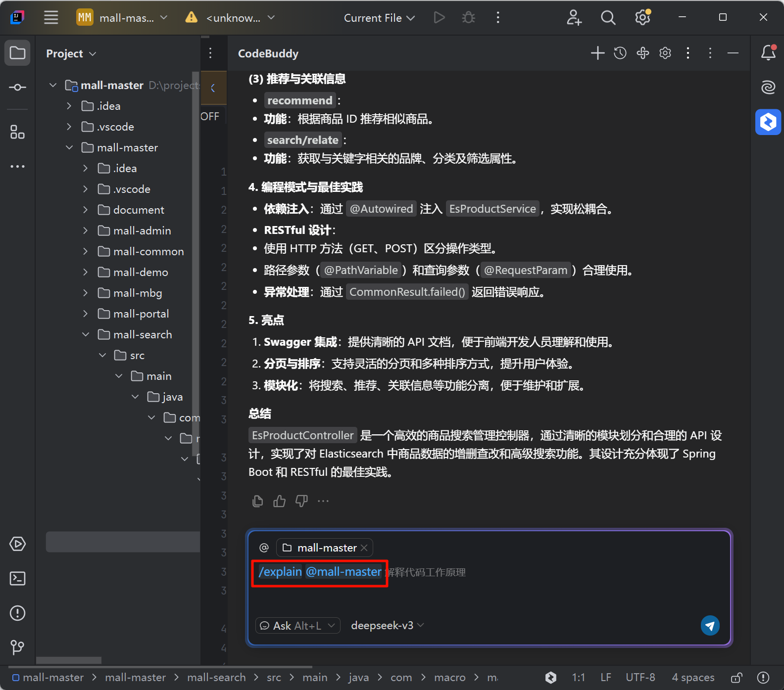Open the Current File run configuration menu
This screenshot has height=690, width=784.
[379, 18]
